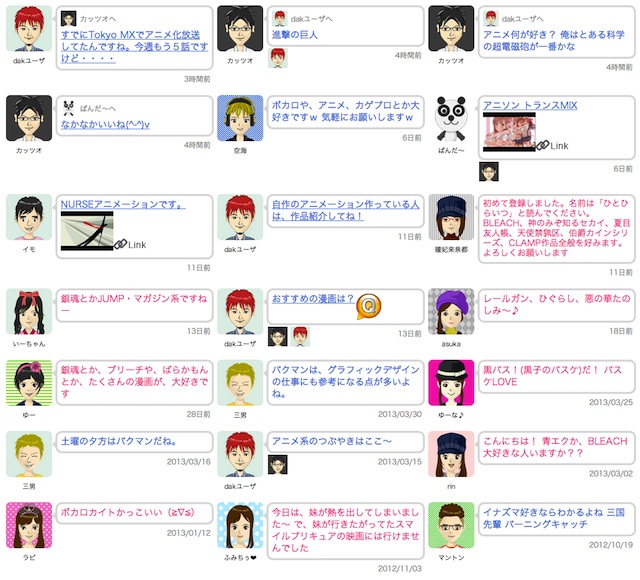Click 空海's headphone avatar

pos(240,118)
